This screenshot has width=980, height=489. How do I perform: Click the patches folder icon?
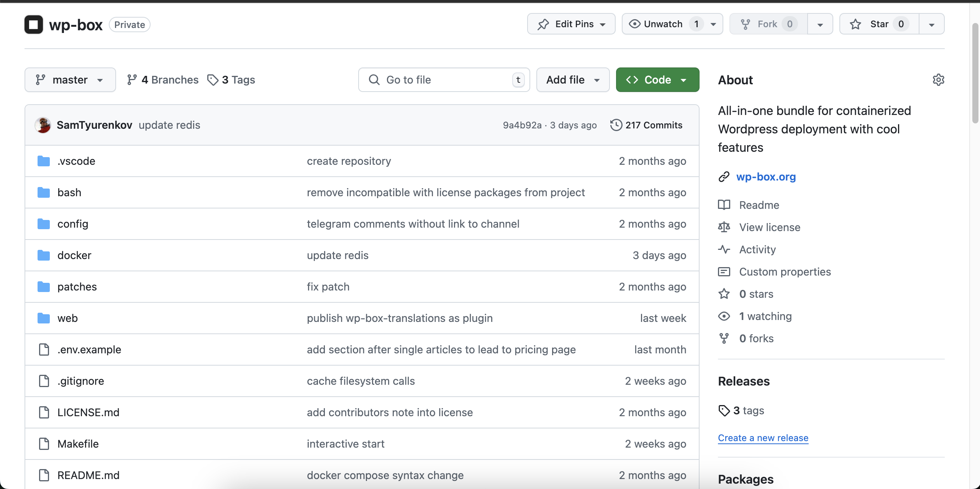coord(44,287)
